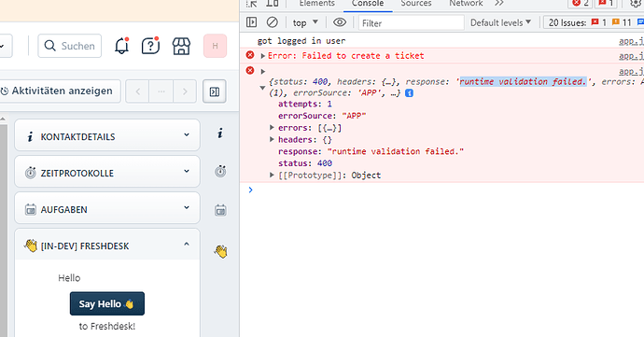
Task: Click the console Filter input
Action: tap(411, 23)
